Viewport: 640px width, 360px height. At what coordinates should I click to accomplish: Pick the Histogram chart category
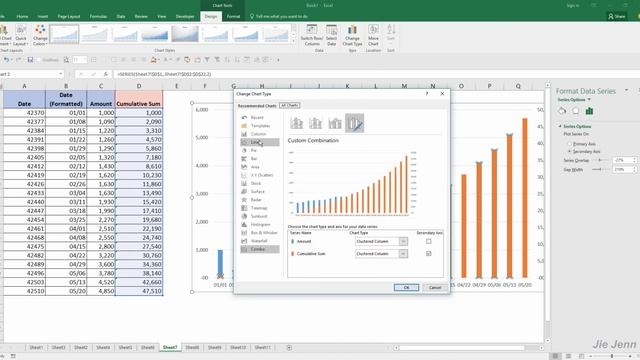click(x=260, y=224)
